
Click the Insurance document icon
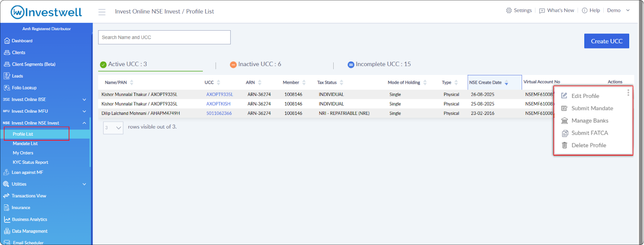pos(6,208)
